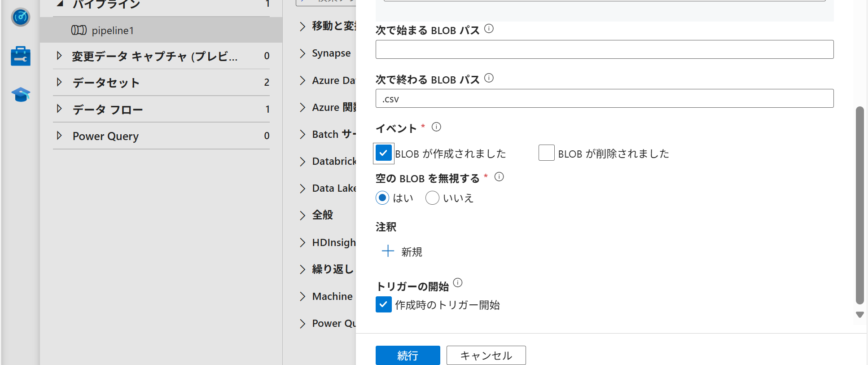Screen dimensions: 868x365
Task: Click info icon beside イベント label
Action: tap(436, 127)
